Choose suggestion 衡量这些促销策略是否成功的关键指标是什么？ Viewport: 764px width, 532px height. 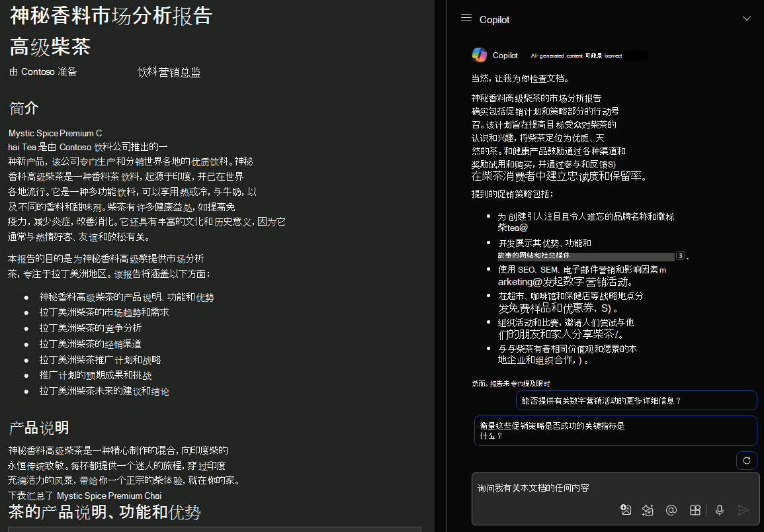click(615, 431)
